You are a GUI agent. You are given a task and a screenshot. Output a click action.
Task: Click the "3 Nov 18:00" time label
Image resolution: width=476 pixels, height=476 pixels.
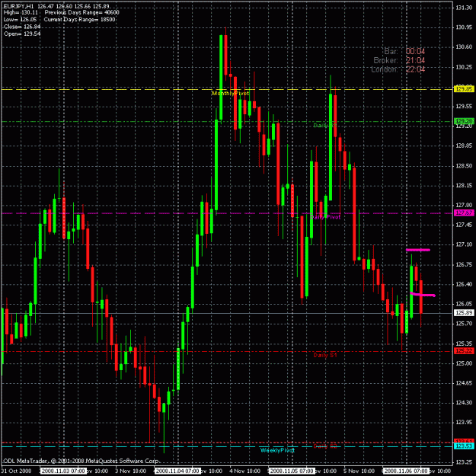[130, 471]
